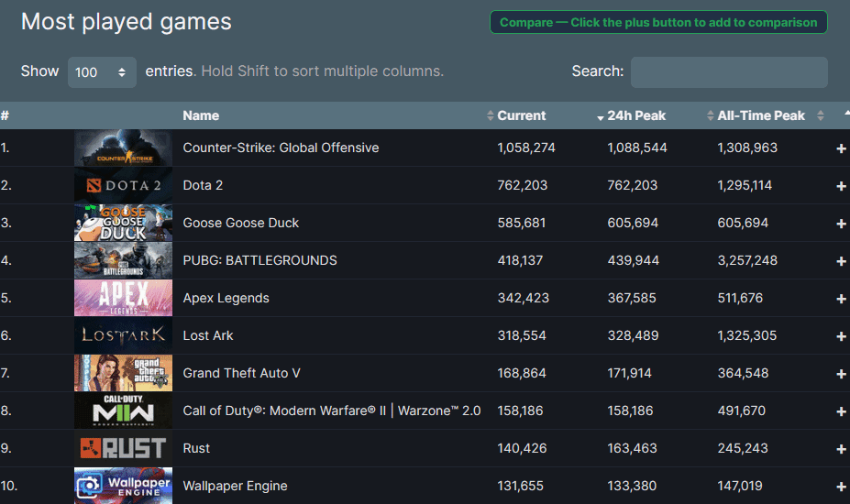Open the Grand Theft Auto V thumbnail
This screenshot has width=850, height=504.
123,373
